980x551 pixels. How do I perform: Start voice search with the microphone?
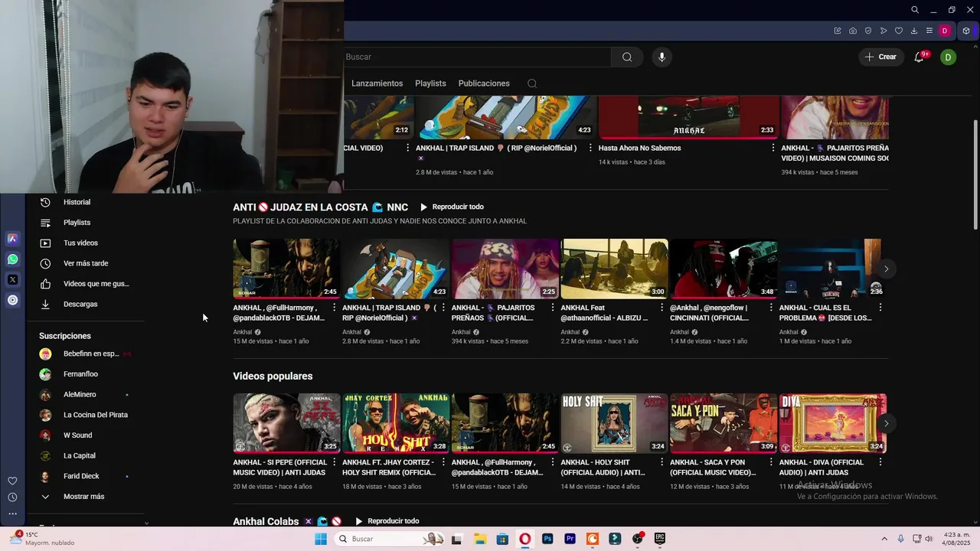[x=662, y=57]
